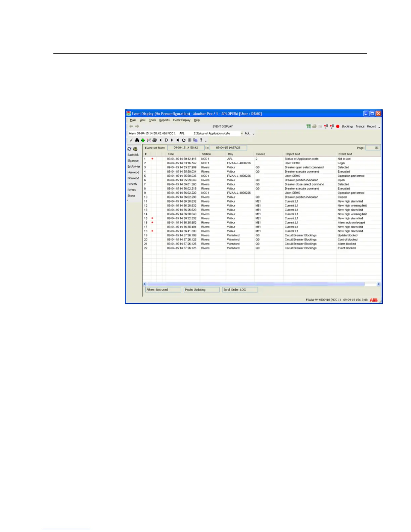Click the Filters: Not used status field

pyautogui.click(x=163, y=290)
